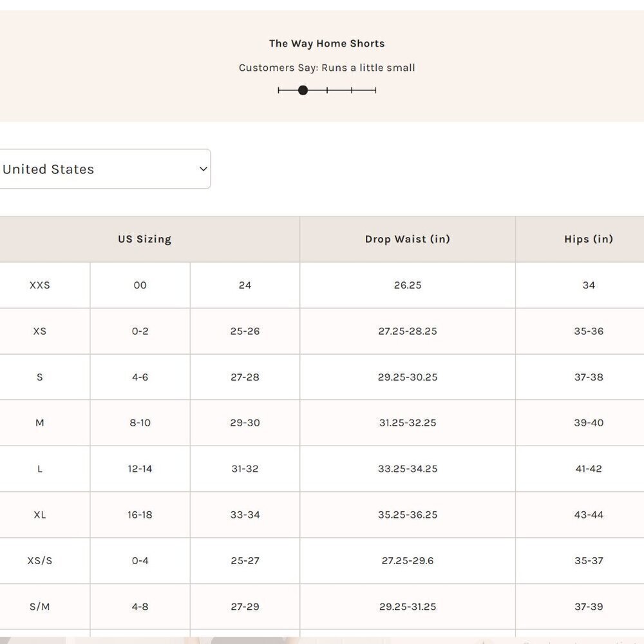Select the XS size row label
Viewport: 644px width, 644px height.
click(x=39, y=331)
